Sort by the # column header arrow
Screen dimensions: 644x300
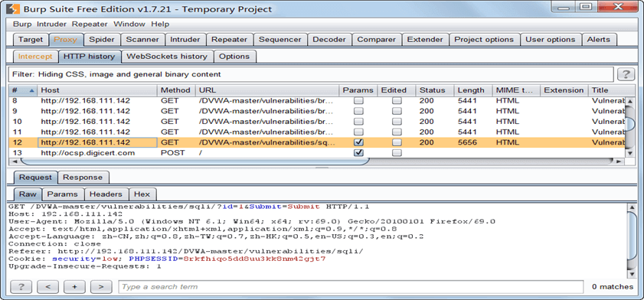pos(31,90)
